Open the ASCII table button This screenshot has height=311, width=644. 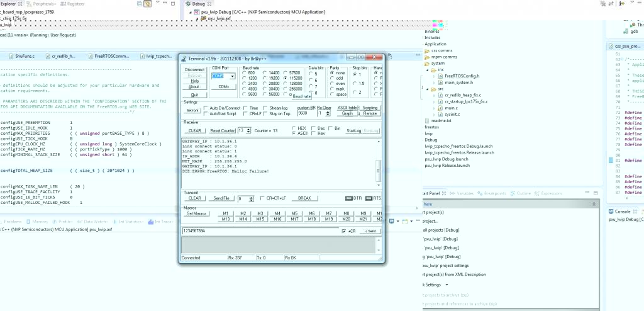point(347,108)
